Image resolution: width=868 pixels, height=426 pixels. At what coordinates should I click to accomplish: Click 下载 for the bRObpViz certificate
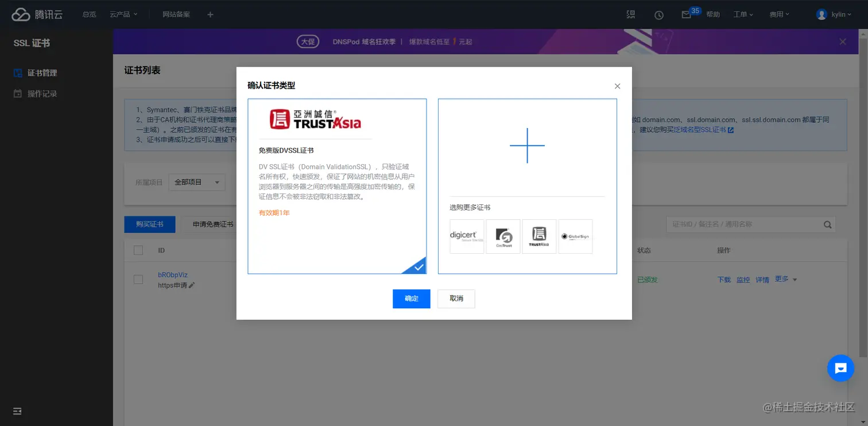[724, 280]
